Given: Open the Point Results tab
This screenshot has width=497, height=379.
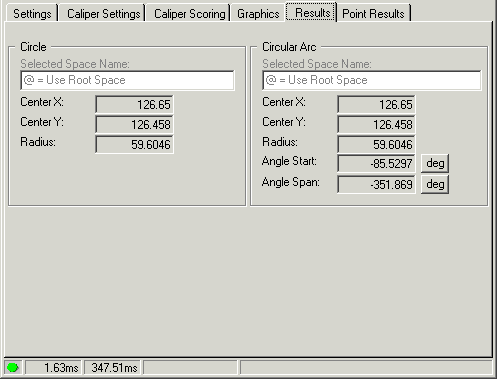Looking at the screenshot, I should tap(373, 13).
